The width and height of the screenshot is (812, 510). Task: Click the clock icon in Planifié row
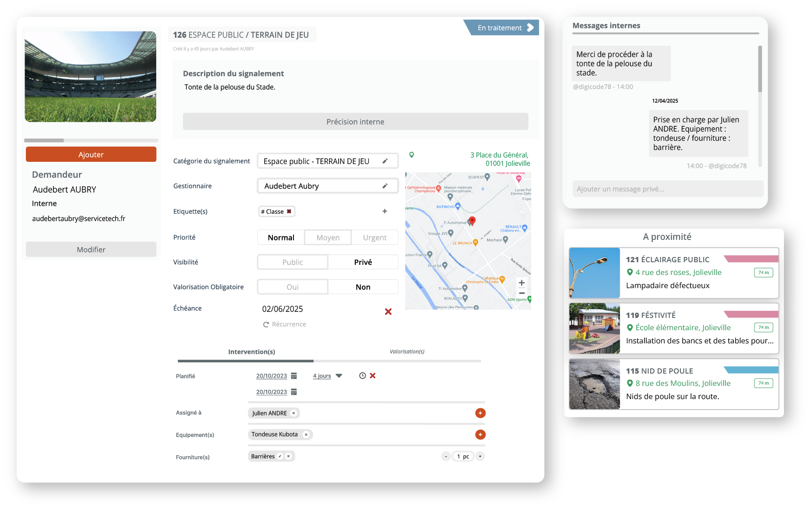pyautogui.click(x=362, y=376)
